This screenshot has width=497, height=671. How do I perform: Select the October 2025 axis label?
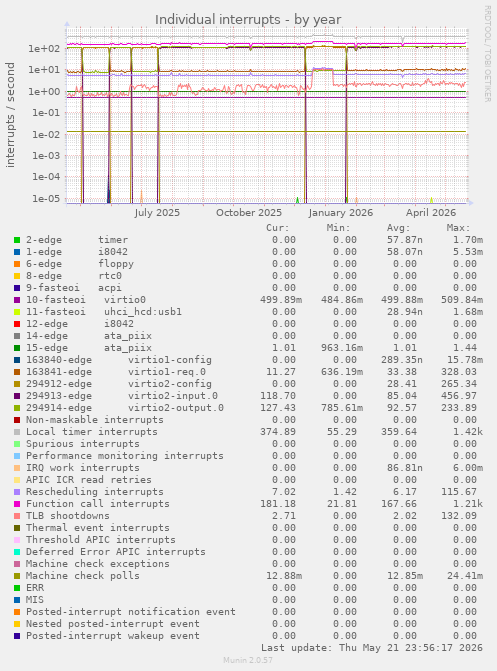pyautogui.click(x=249, y=213)
